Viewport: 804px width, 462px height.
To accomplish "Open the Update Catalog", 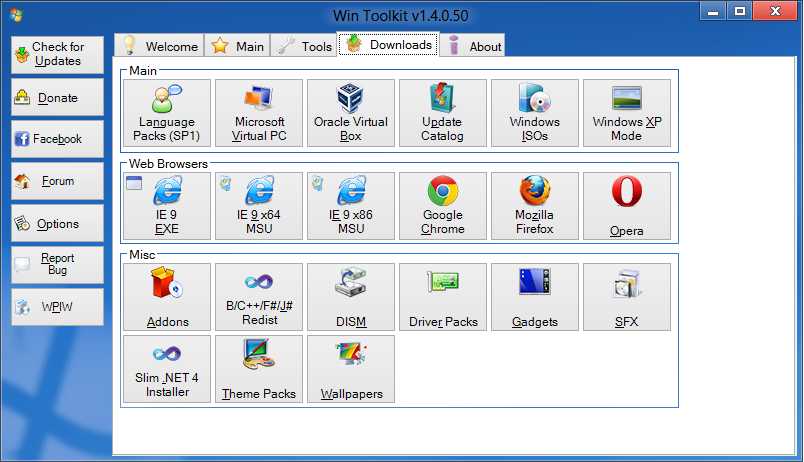I will 443,113.
